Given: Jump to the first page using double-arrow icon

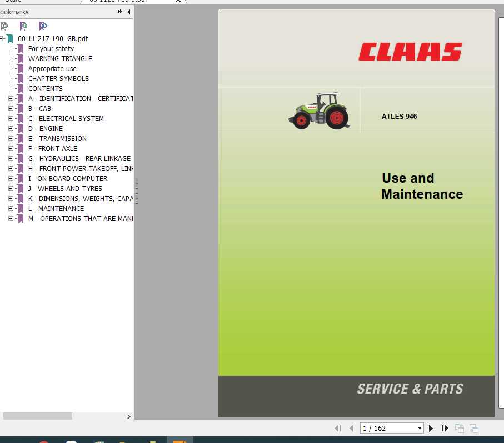Looking at the screenshot, I should point(338,428).
